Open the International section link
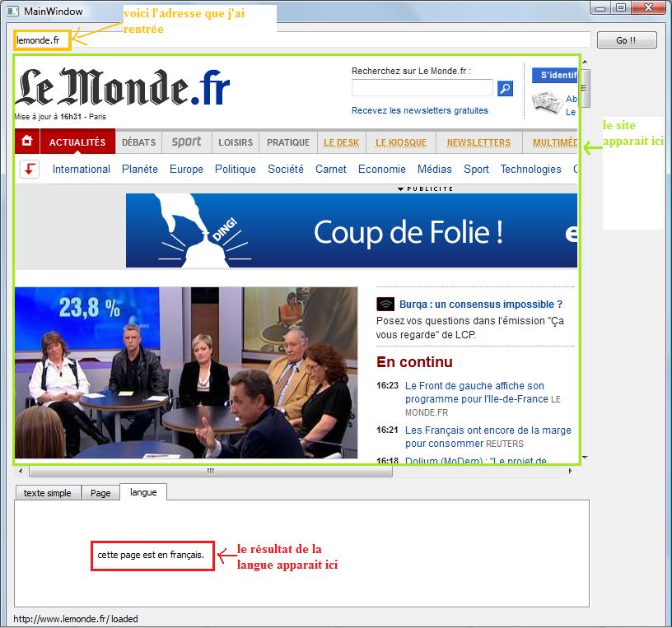 coord(82,170)
